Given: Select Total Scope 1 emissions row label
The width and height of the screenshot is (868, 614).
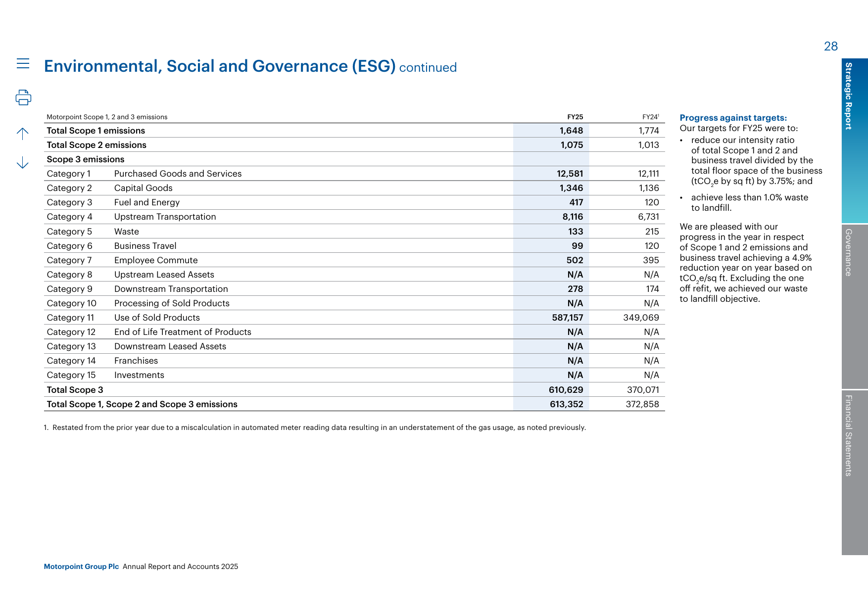Looking at the screenshot, I should (96, 131).
